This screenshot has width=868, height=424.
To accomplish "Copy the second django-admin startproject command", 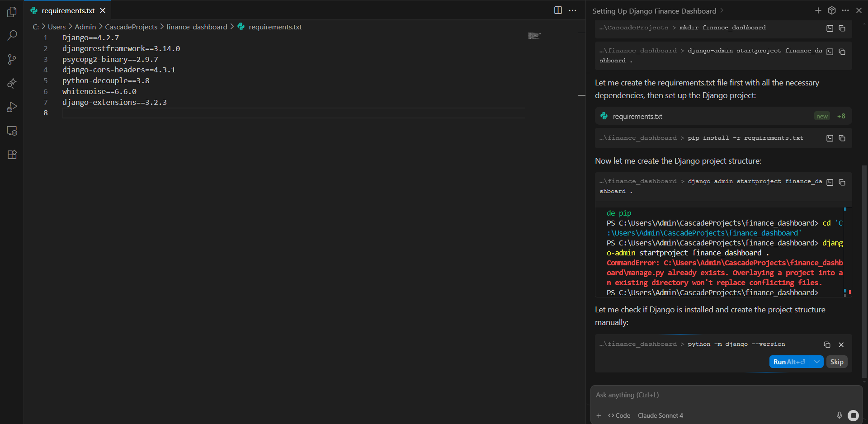I will 842,182.
